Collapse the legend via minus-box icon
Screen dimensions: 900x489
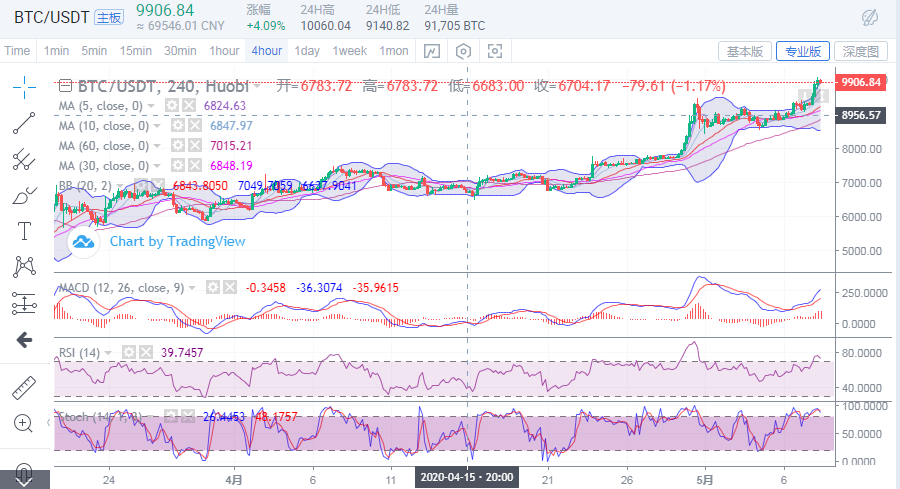click(65, 86)
